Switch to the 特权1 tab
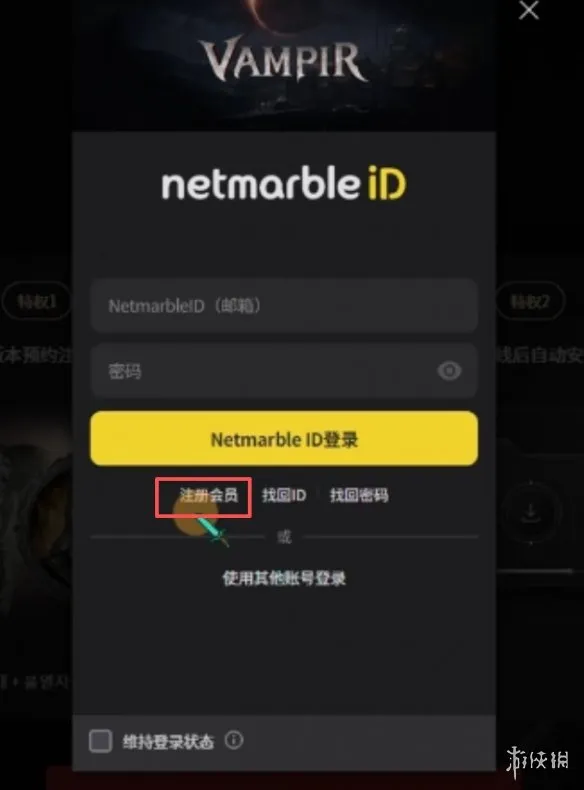The width and height of the screenshot is (584, 790). tap(36, 301)
